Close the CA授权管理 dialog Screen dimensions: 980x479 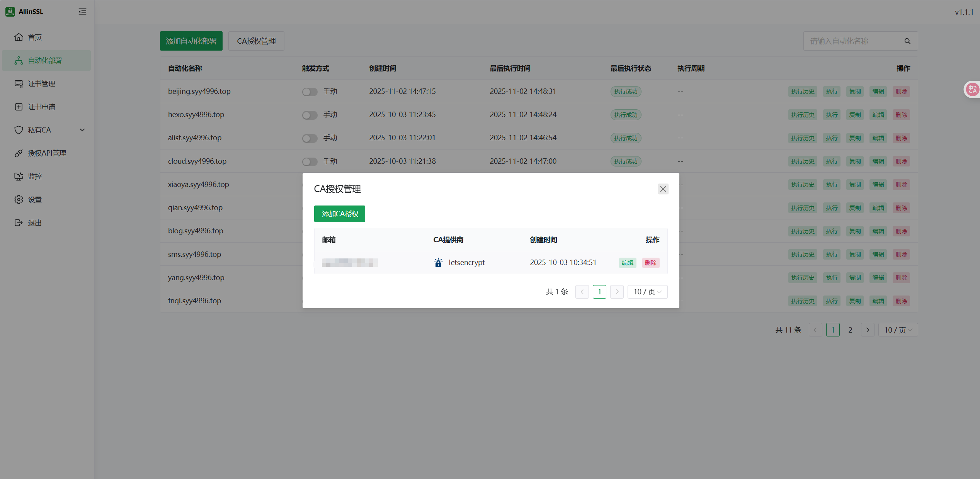[x=663, y=189]
